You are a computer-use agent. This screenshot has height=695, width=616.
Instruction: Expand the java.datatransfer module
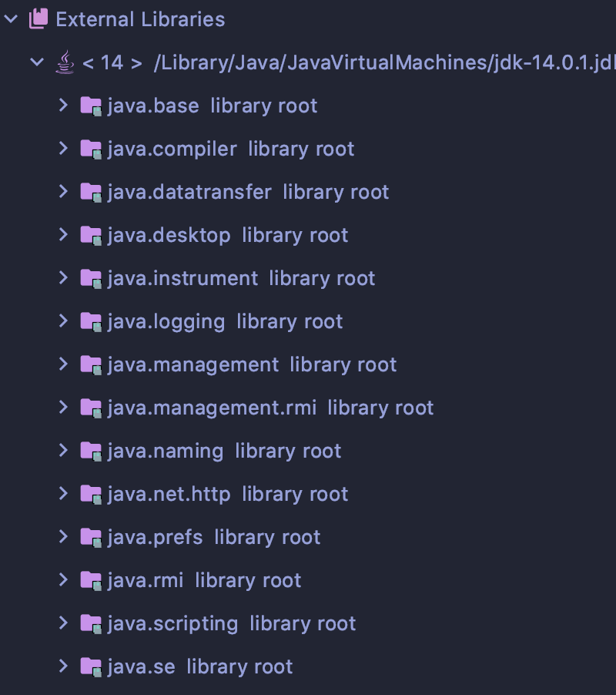[x=63, y=192]
